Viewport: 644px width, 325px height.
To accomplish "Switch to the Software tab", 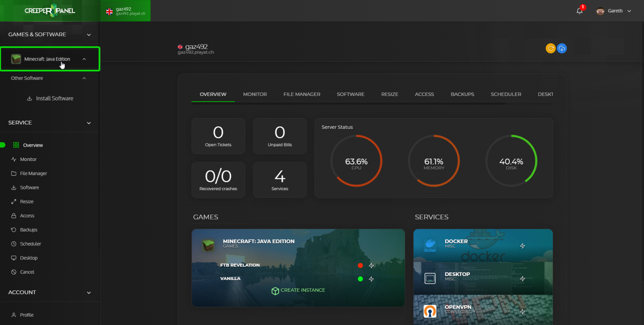I will point(351,94).
